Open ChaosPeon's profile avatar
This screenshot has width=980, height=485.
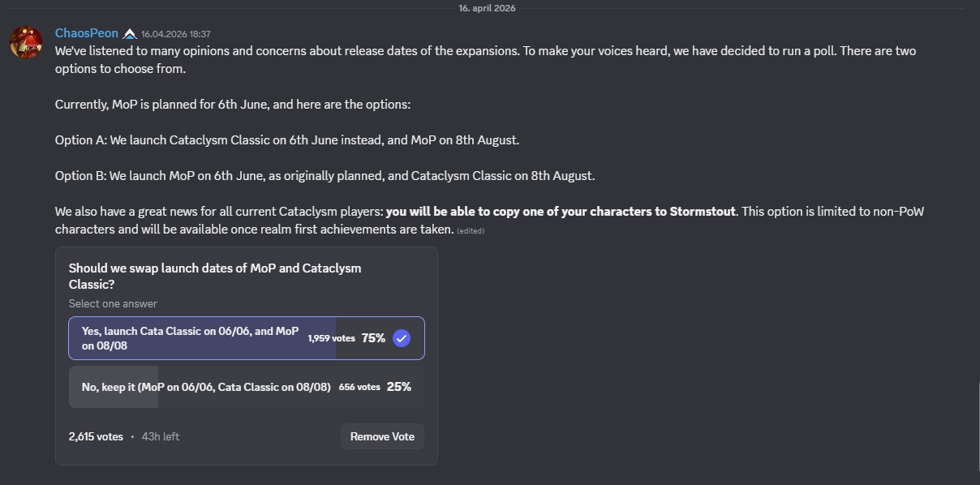(26, 42)
